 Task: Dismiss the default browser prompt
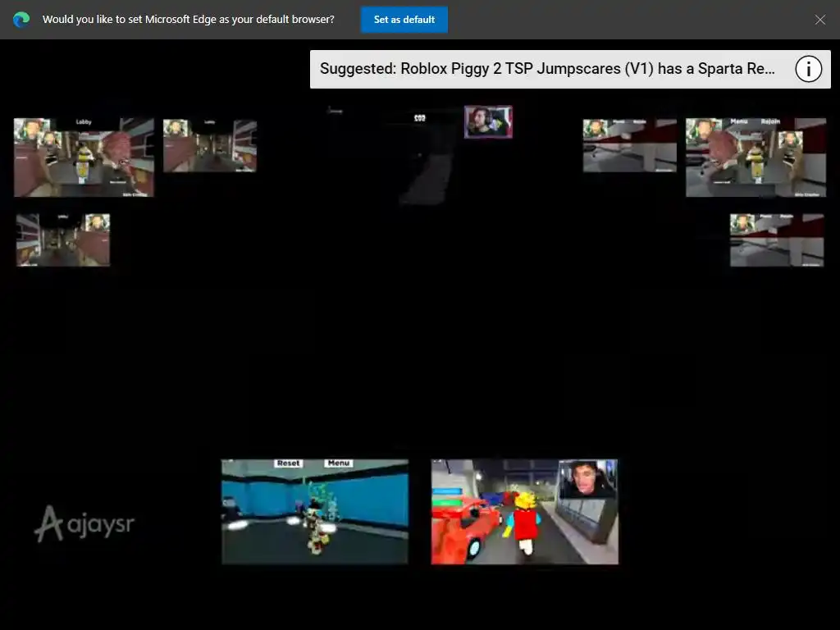point(819,20)
